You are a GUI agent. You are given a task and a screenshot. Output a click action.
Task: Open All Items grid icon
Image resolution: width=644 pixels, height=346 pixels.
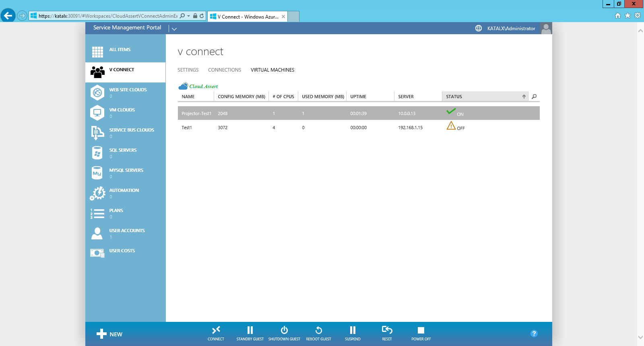tap(97, 52)
